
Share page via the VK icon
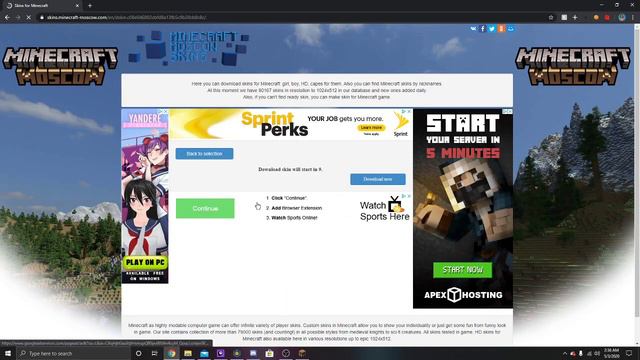tap(473, 29)
